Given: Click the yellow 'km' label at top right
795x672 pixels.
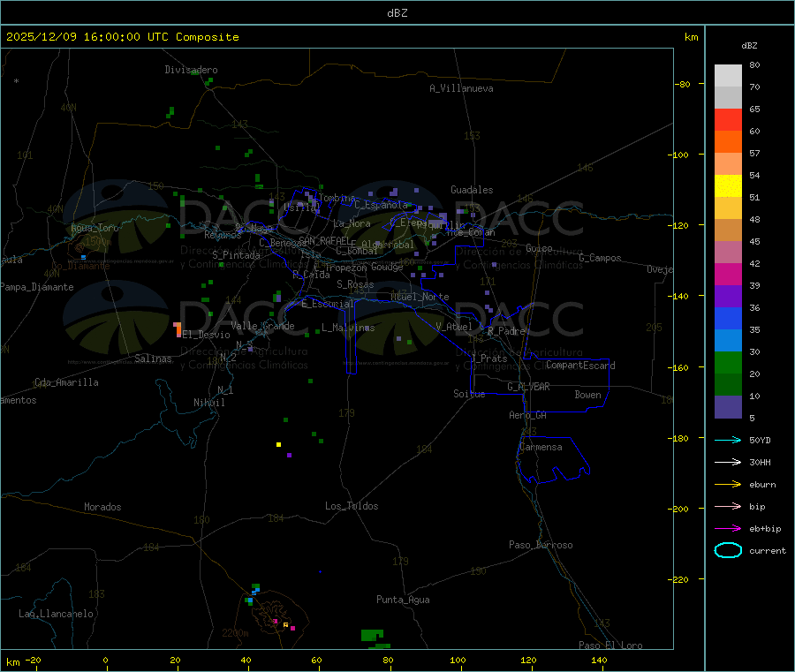Looking at the screenshot, I should (x=692, y=37).
